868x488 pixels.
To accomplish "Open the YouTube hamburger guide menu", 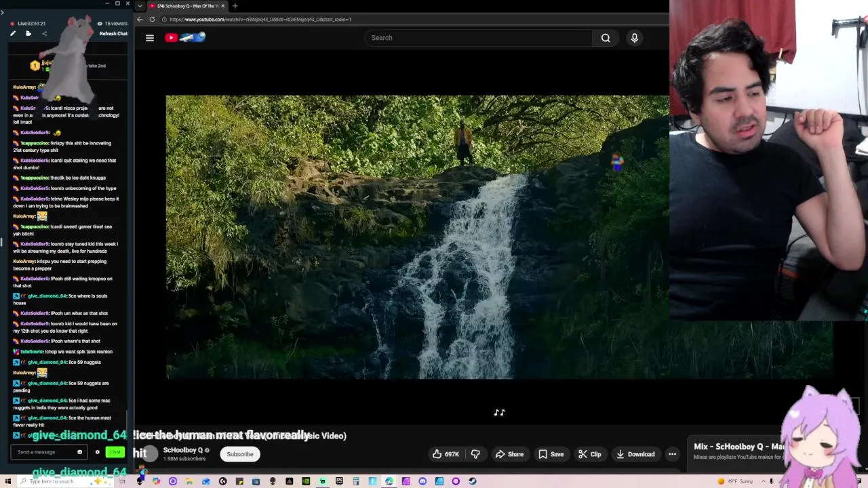I will (x=150, y=38).
